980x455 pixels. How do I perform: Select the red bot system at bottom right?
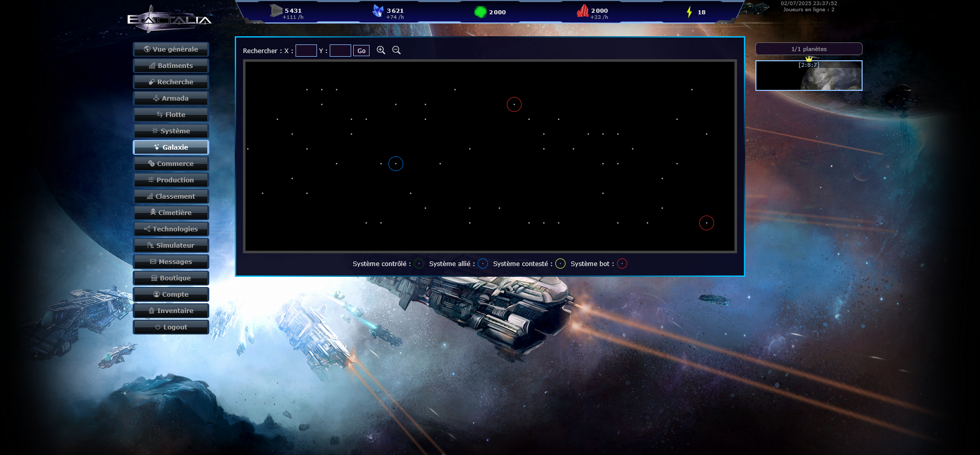coord(706,223)
